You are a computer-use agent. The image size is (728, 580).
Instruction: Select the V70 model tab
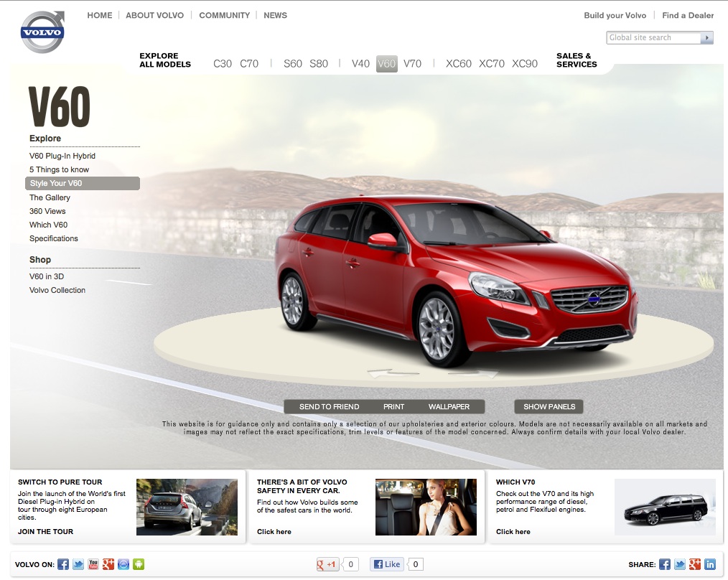412,64
